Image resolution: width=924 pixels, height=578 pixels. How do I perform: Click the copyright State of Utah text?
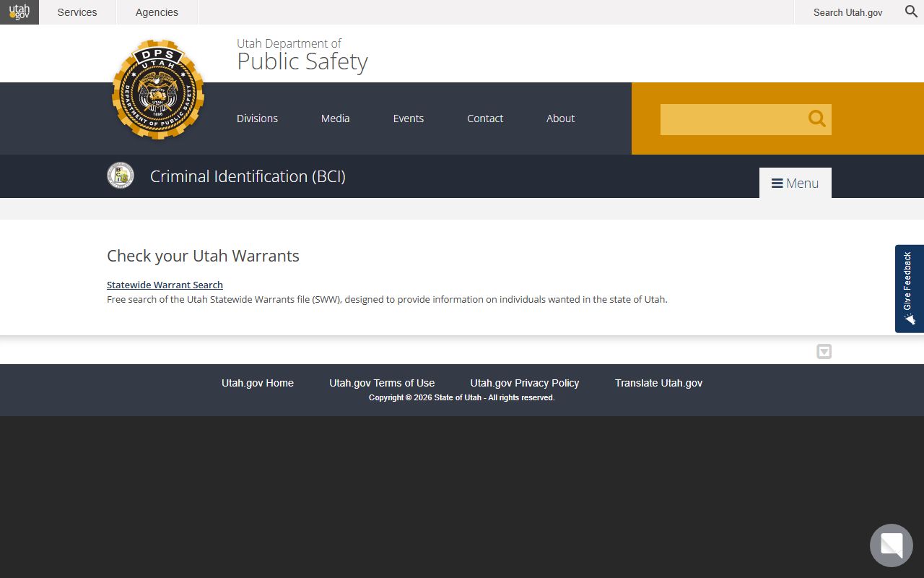click(462, 398)
